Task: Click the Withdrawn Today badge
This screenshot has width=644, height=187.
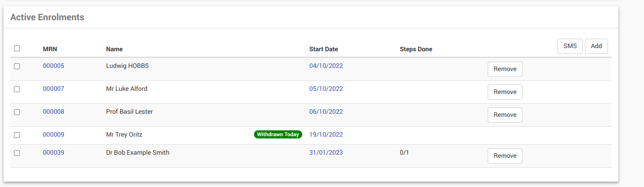Action: pyautogui.click(x=278, y=134)
